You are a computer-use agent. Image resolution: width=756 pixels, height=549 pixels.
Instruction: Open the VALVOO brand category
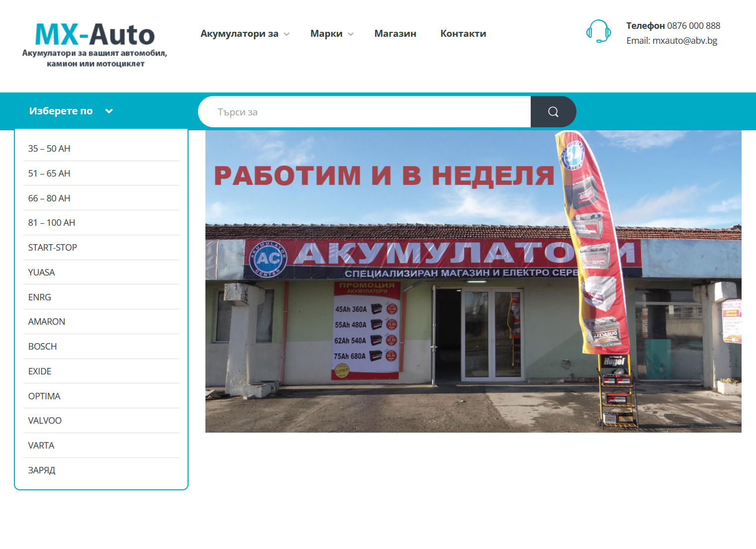click(x=101, y=421)
